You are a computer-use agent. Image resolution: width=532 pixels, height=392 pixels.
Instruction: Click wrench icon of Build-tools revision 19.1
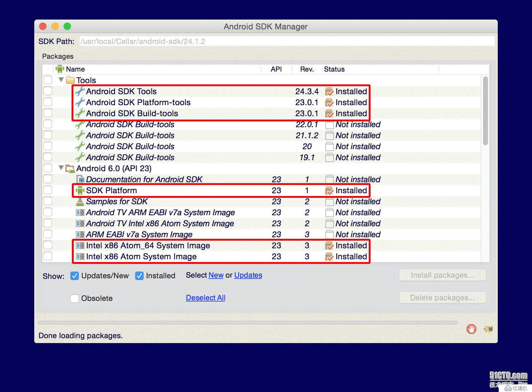tap(80, 157)
